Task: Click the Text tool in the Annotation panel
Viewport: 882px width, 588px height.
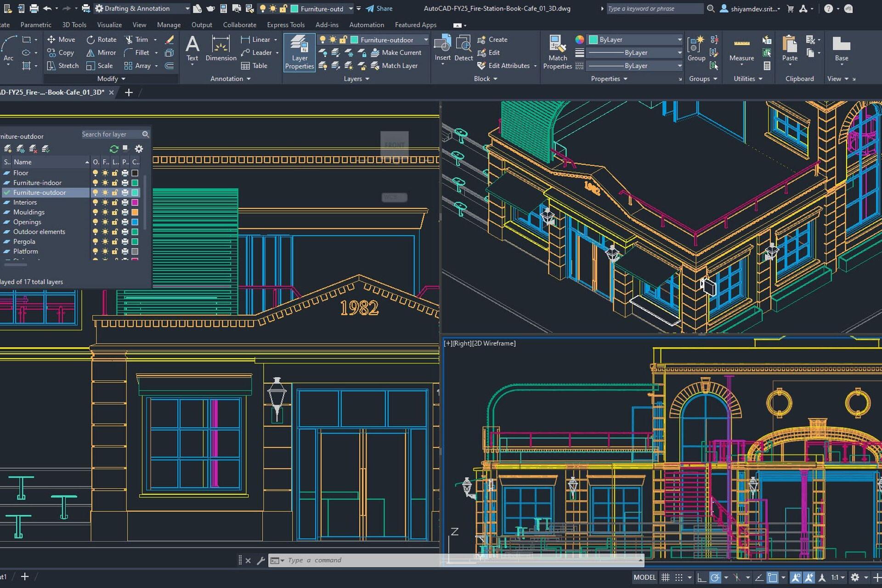Action: point(192,48)
